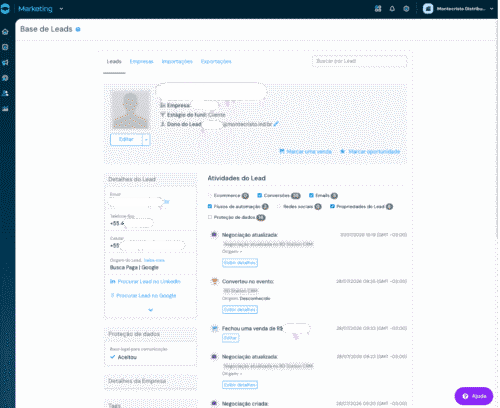Open the sidebar icon below the megaphone
The height and width of the screenshot is (408, 500).
(x=5, y=78)
